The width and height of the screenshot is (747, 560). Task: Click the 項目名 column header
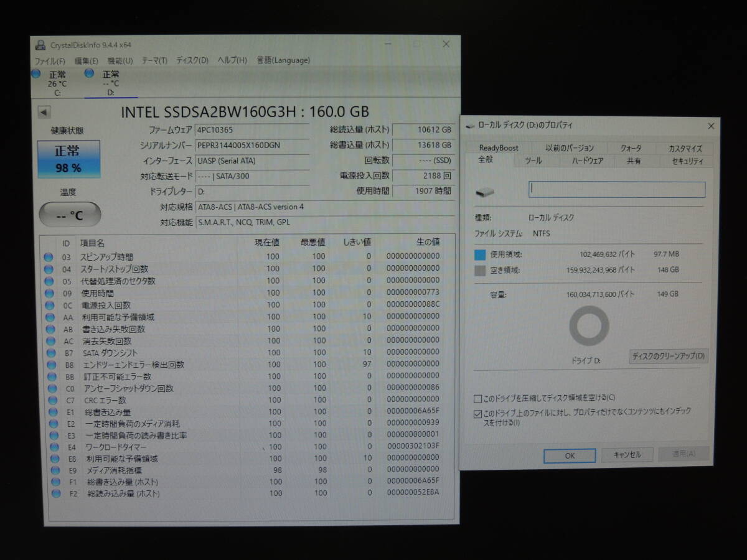[92, 243]
